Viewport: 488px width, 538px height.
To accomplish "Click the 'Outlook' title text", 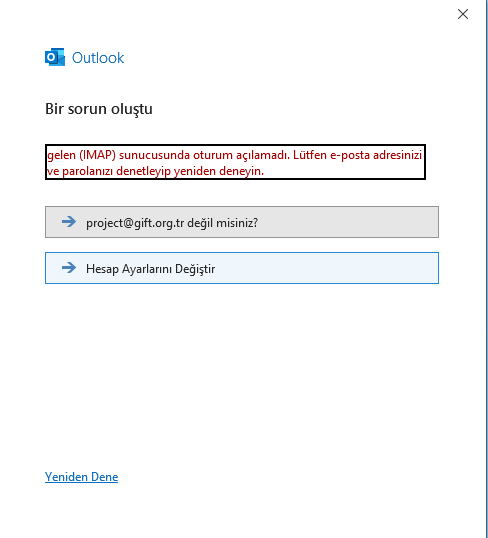I will tap(98, 58).
